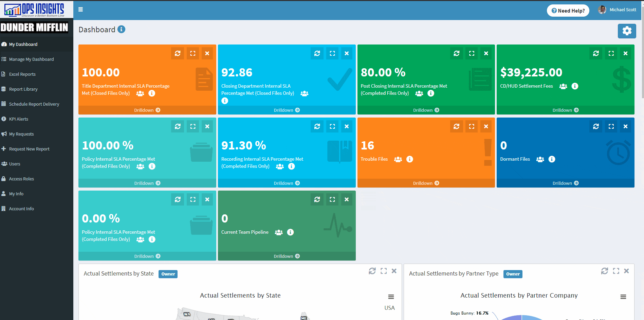
Task: Open Drilldown for Recording Internal SLA
Action: coord(287,183)
